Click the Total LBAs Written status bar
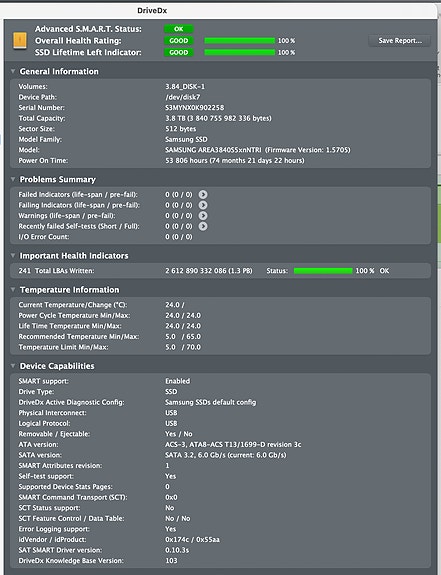441x575 pixels. 323,271
